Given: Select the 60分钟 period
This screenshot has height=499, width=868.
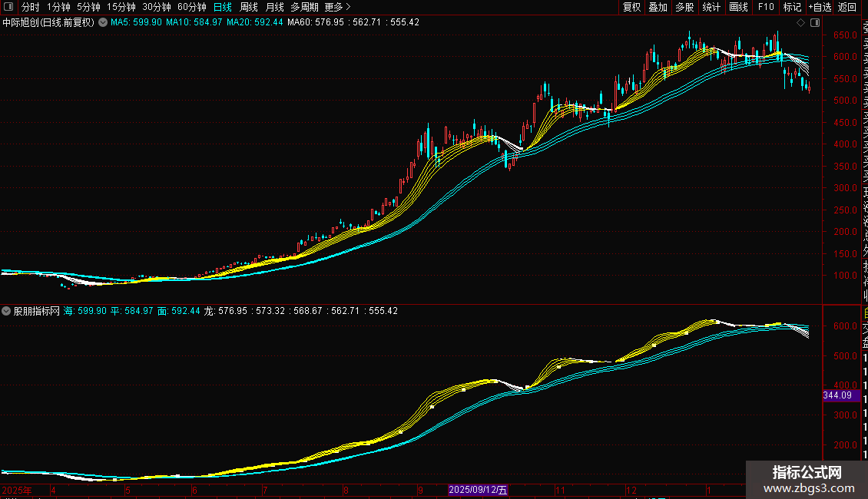Looking at the screenshot, I should pyautogui.click(x=192, y=7).
